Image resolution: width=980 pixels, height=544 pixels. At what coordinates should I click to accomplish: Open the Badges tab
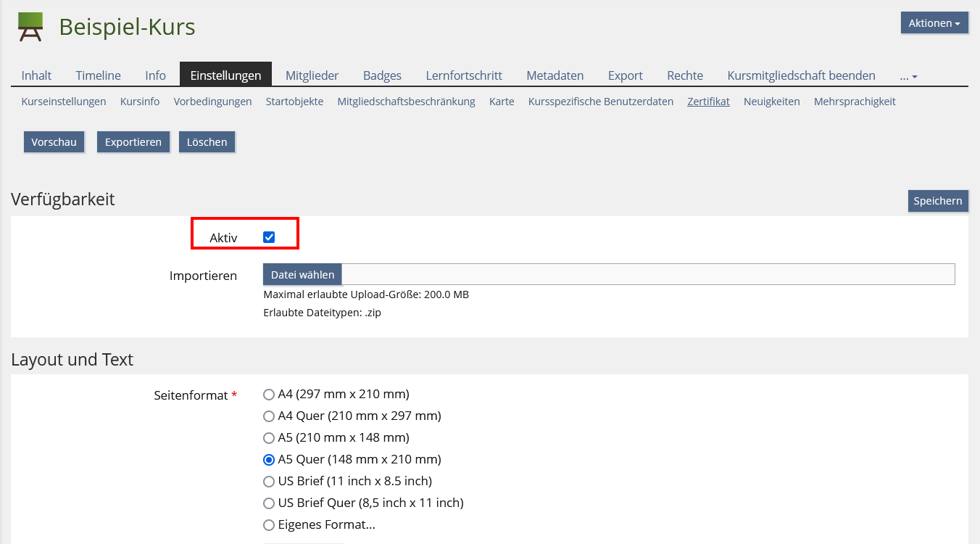pos(382,75)
